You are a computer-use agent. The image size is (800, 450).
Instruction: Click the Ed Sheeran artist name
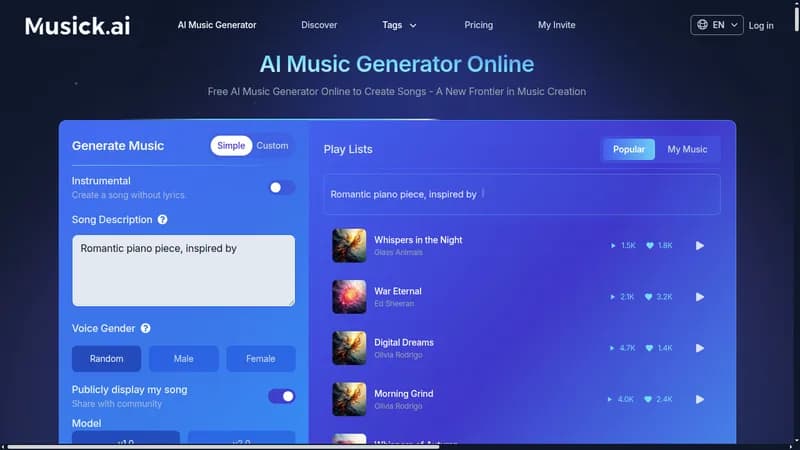(x=394, y=304)
